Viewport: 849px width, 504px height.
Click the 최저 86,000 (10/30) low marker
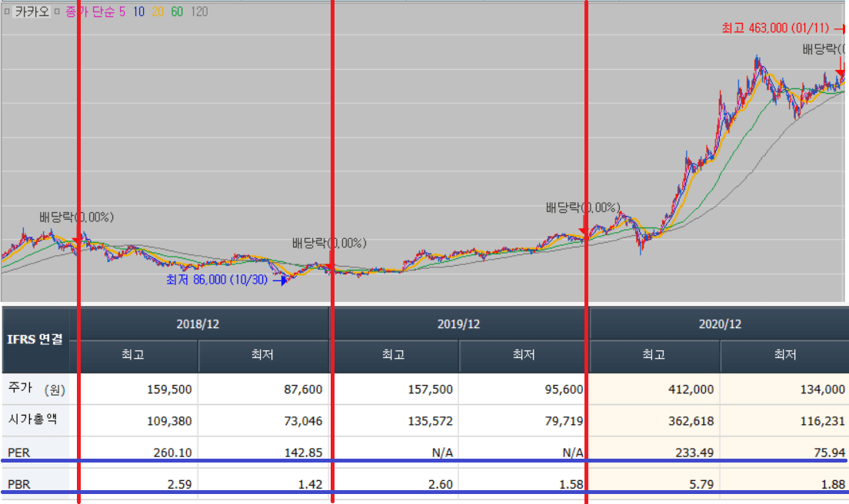217,280
